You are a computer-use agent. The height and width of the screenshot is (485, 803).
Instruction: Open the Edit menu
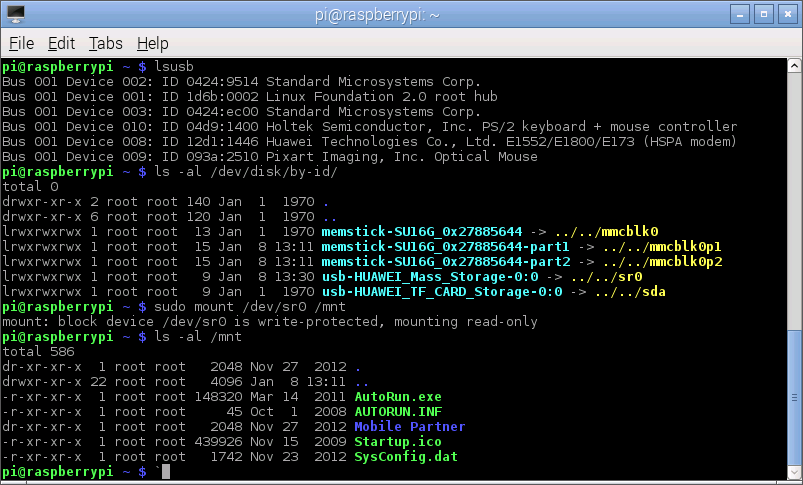61,44
